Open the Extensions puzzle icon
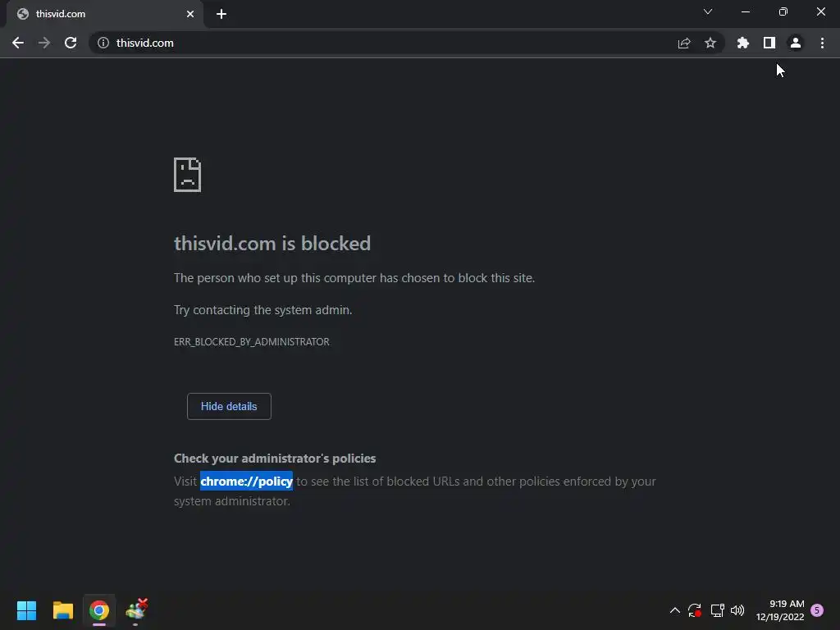Image resolution: width=840 pixels, height=630 pixels. tap(742, 43)
